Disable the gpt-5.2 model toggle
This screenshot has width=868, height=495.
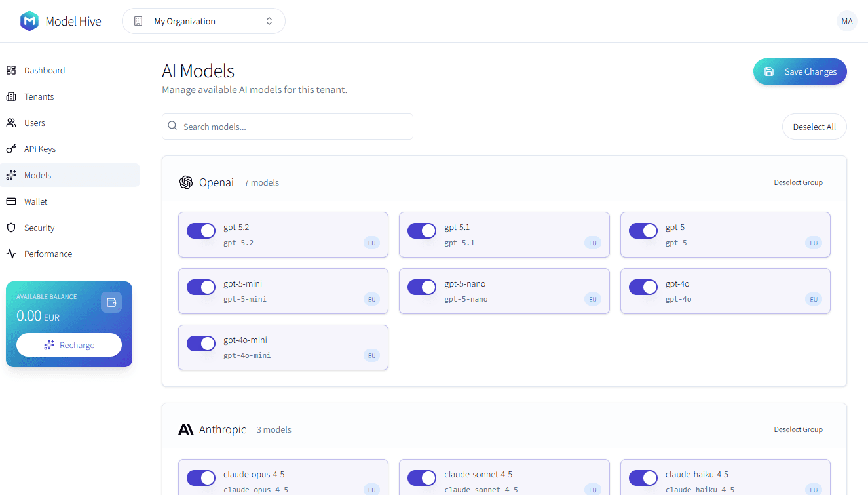coord(201,231)
